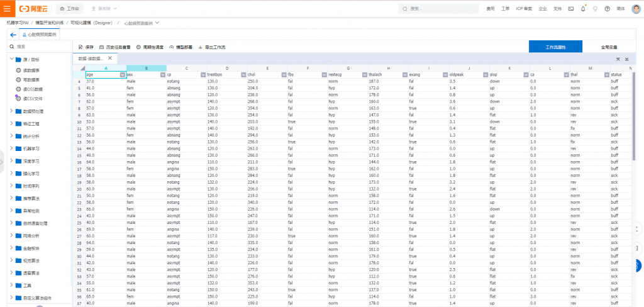The image size is (644, 307).
Task: Click the component search box in sidebar
Action: click(40, 47)
